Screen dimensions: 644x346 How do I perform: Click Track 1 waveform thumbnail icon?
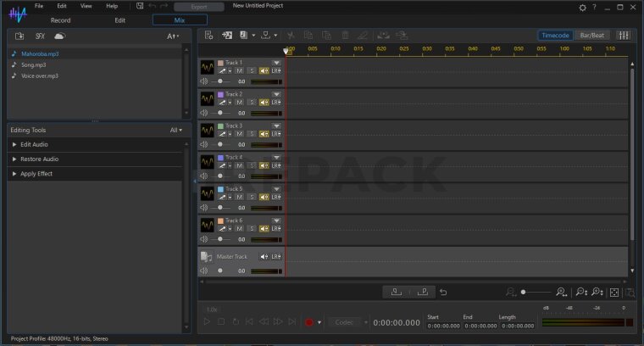click(207, 67)
